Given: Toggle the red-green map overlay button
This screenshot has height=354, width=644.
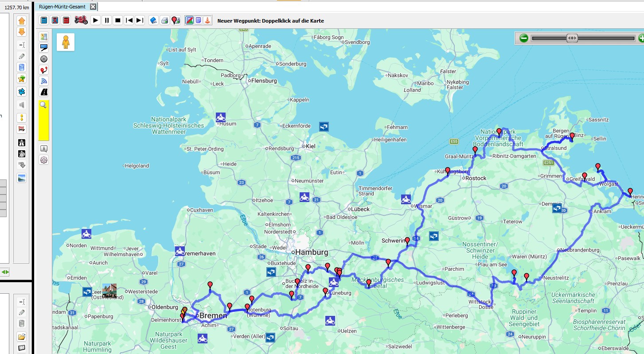Looking at the screenshot, I should click(x=189, y=20).
